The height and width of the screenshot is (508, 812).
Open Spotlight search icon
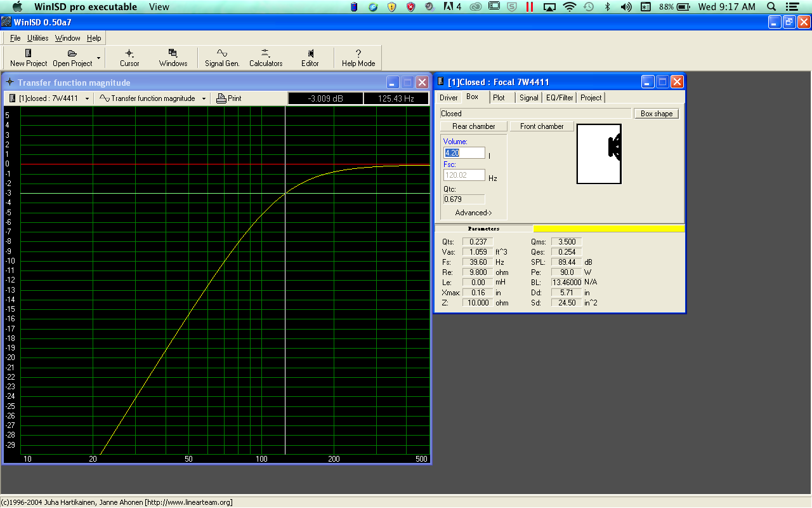click(771, 7)
